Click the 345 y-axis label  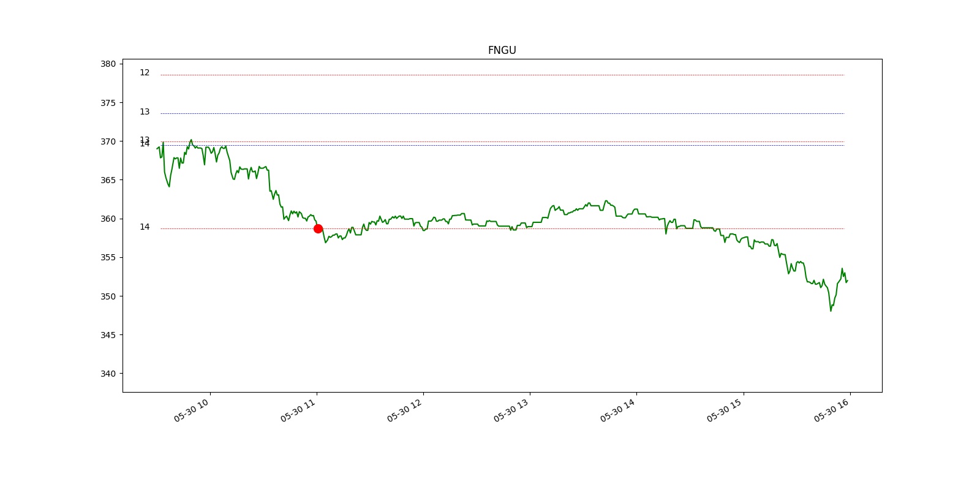coord(108,335)
